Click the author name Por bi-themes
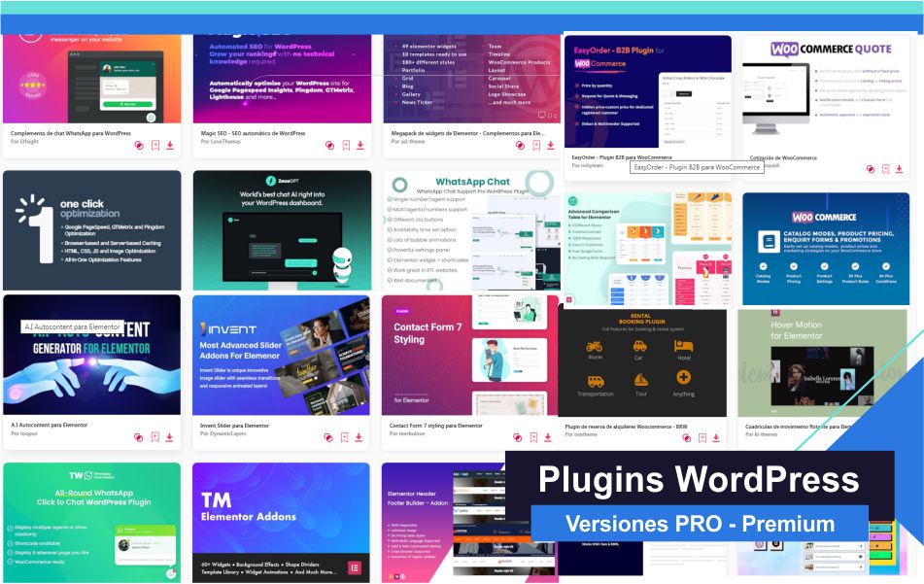The height and width of the screenshot is (584, 924). point(761,434)
